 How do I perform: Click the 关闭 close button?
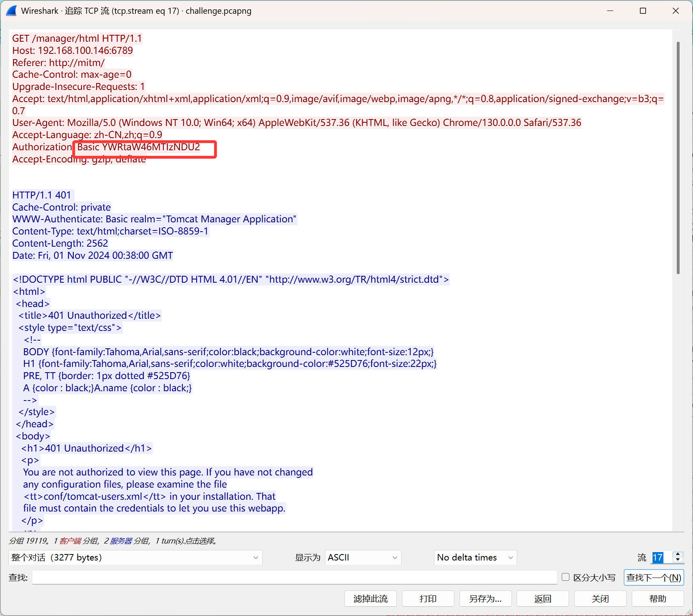click(x=600, y=599)
